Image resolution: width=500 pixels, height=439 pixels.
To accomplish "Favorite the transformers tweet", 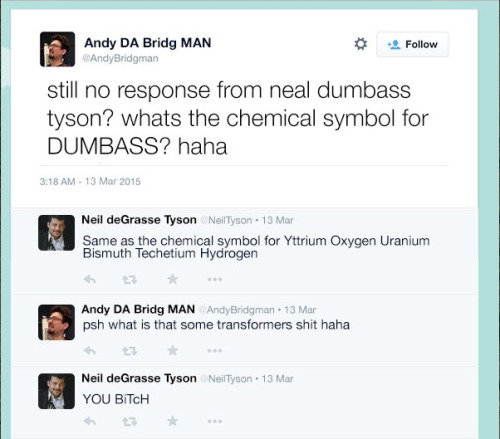I will tap(172, 350).
